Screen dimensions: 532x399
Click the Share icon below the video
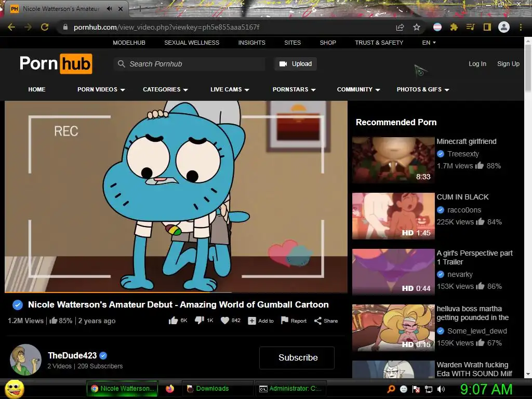pyautogui.click(x=317, y=321)
